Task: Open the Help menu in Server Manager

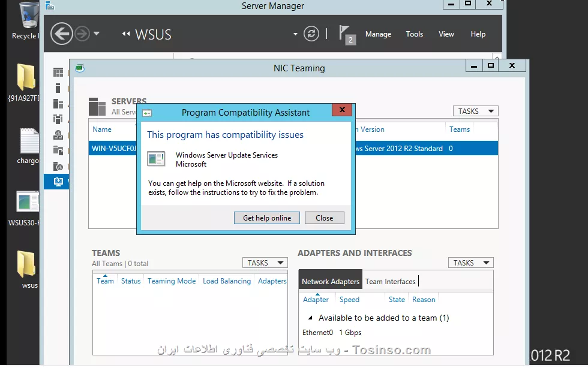Action: (x=478, y=34)
